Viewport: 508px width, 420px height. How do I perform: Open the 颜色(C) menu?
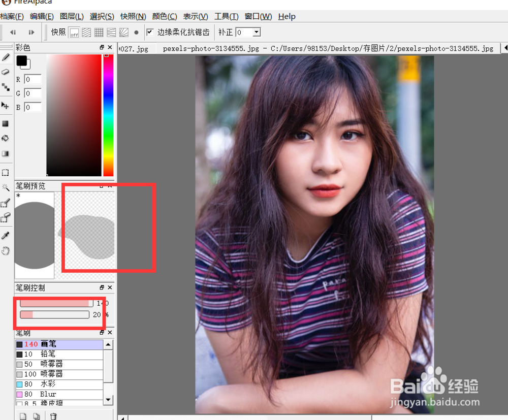point(165,17)
